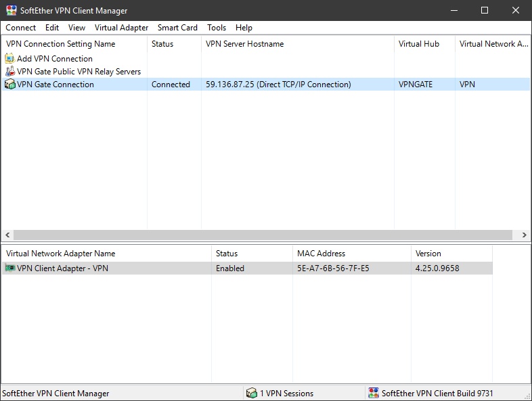Image resolution: width=532 pixels, height=401 pixels.
Task: Click the 1 VPN Sessions status text
Action: tap(286, 393)
